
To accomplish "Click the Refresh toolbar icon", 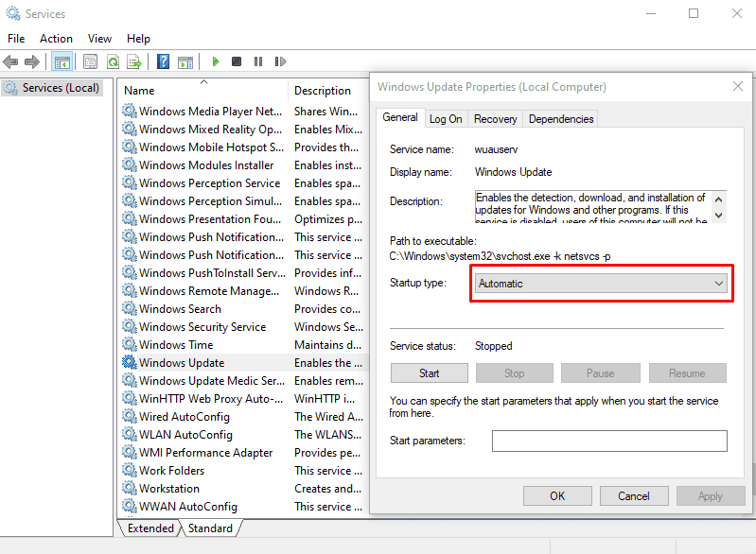I will coord(113,61).
